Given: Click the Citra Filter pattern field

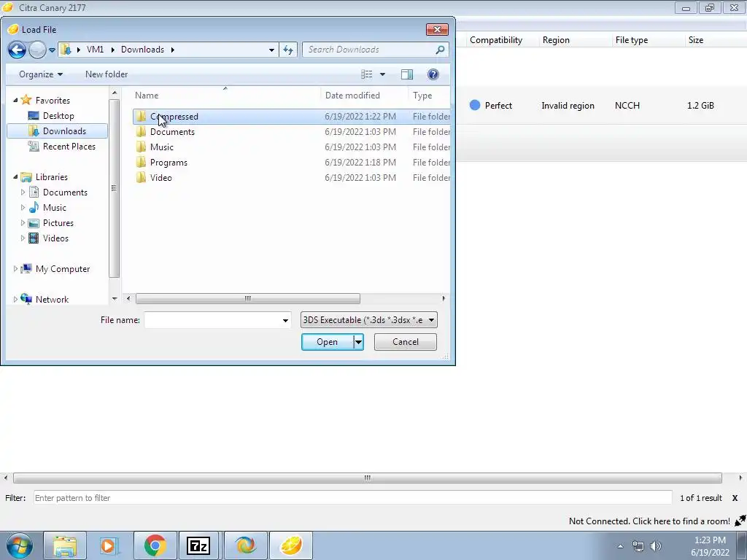Looking at the screenshot, I should click(352, 498).
